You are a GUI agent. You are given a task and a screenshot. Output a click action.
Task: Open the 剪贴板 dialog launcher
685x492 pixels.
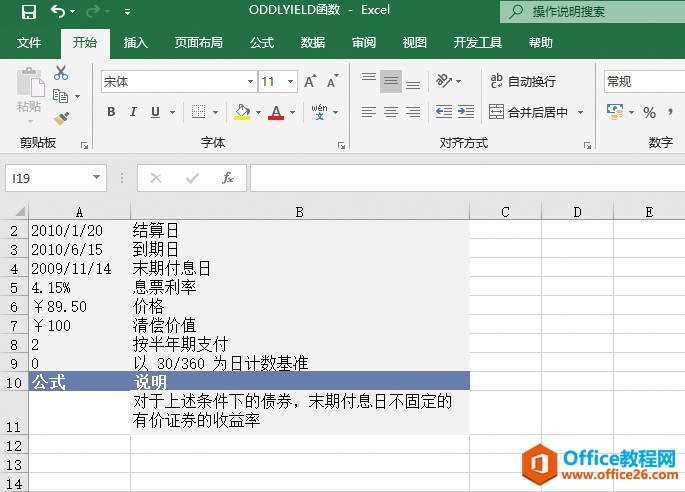(x=85, y=146)
